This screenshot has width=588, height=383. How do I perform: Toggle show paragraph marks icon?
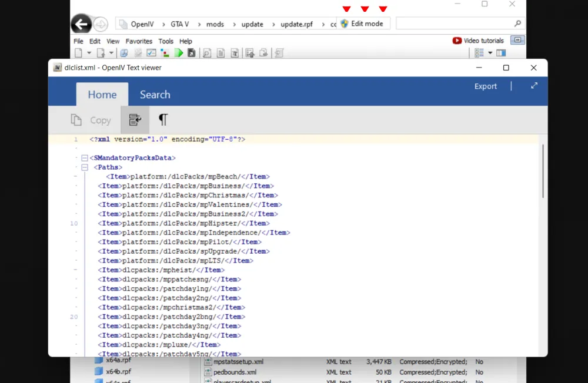[x=163, y=120]
